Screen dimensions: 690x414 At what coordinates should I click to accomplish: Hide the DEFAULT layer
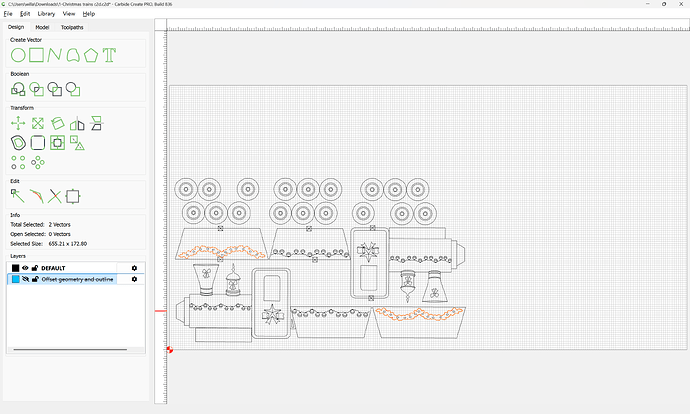tap(26, 268)
